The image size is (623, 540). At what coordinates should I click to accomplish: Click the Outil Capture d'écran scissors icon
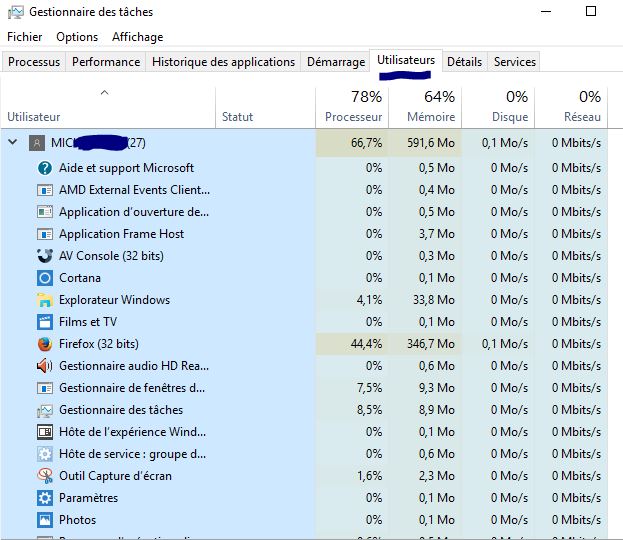pyautogui.click(x=45, y=476)
